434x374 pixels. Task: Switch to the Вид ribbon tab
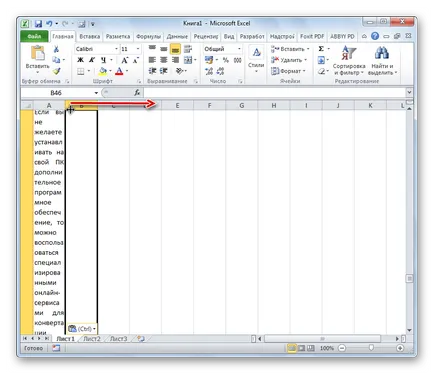(229, 36)
